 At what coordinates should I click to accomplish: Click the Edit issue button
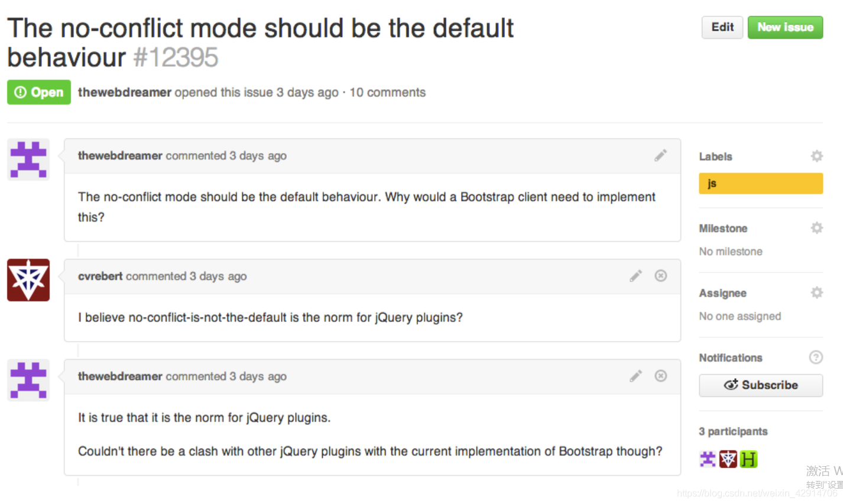pyautogui.click(x=722, y=27)
